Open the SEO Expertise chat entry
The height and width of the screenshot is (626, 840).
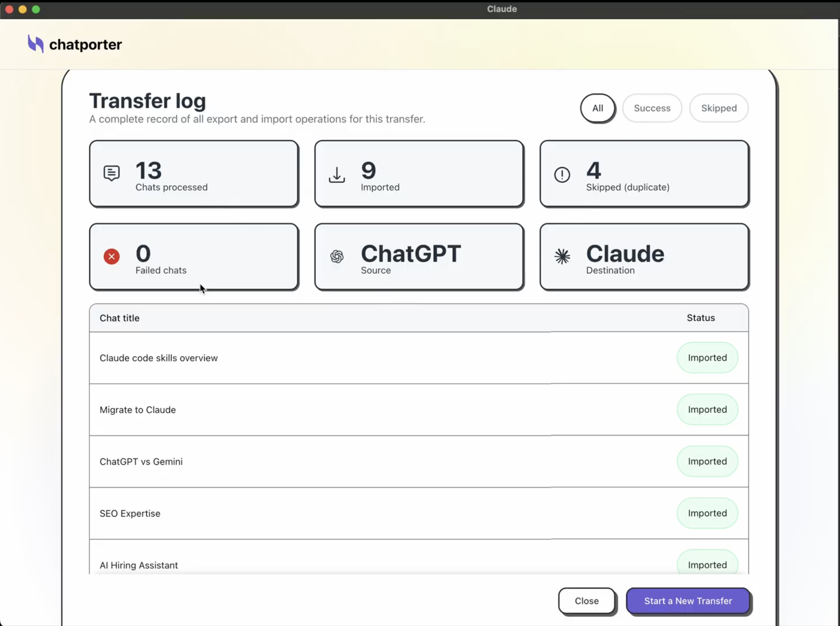[130, 513]
